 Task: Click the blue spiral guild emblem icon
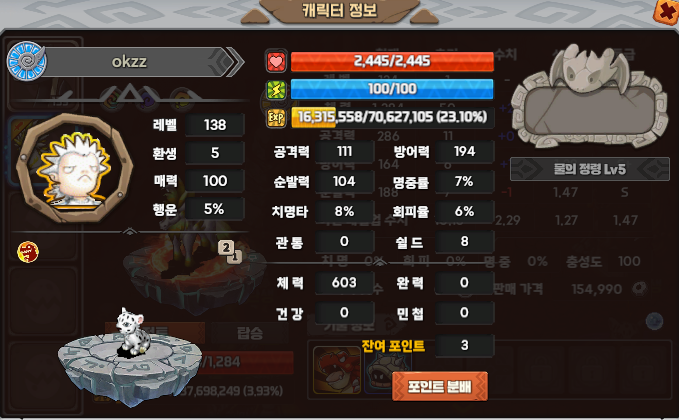26,61
